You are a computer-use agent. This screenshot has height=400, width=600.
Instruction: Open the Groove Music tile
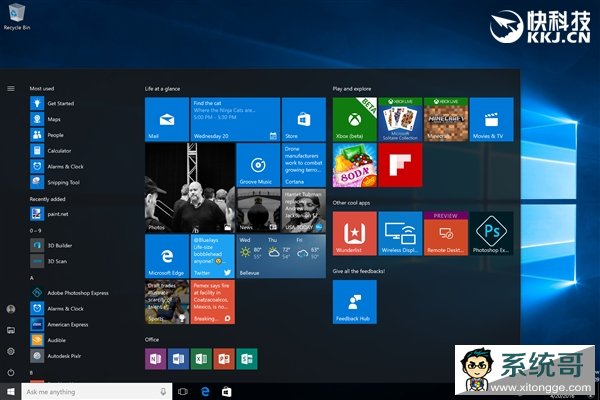point(258,165)
